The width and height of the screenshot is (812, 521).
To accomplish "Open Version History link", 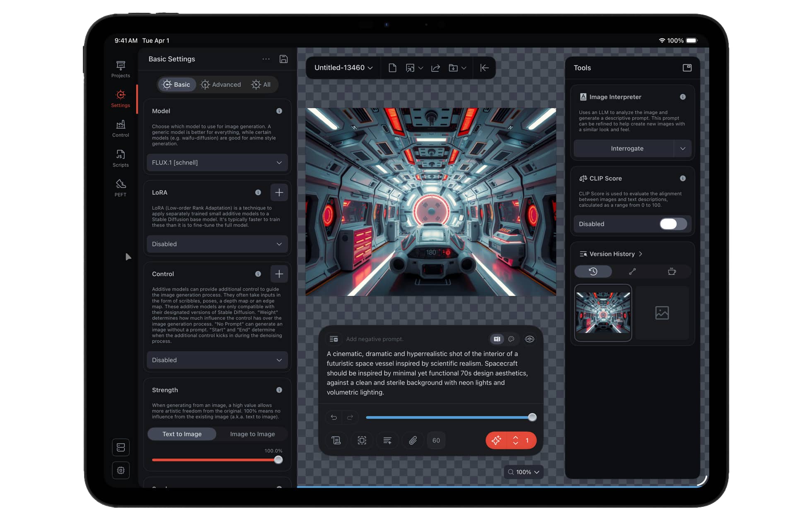I will (612, 254).
